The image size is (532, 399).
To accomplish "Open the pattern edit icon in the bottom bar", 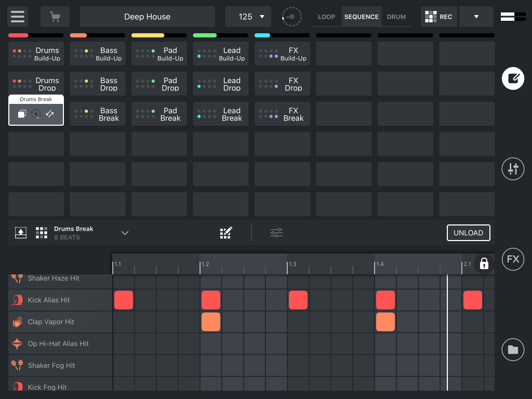I will tap(226, 232).
